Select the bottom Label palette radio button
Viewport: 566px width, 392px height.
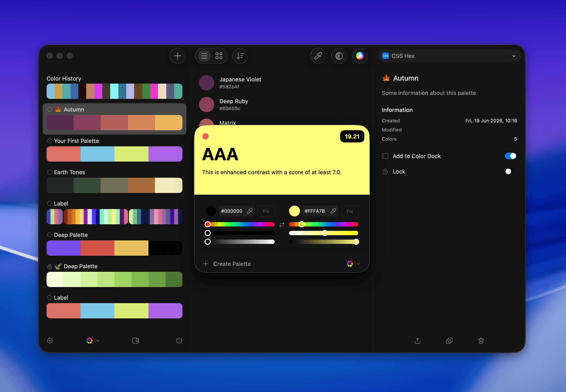(50, 297)
